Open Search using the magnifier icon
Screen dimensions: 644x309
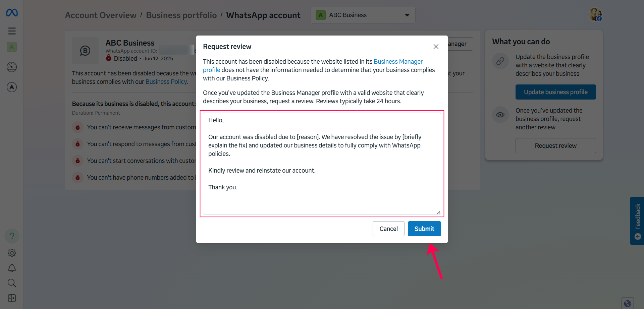coord(12,283)
